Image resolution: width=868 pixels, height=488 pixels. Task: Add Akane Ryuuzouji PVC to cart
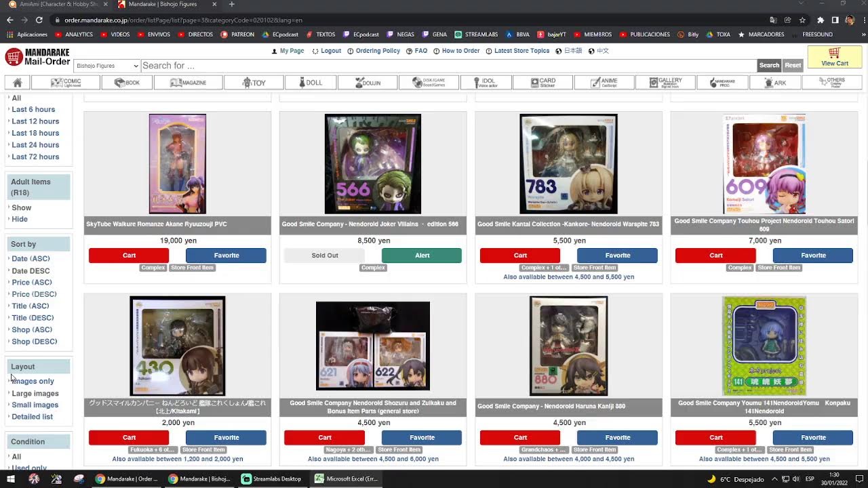[x=129, y=256]
